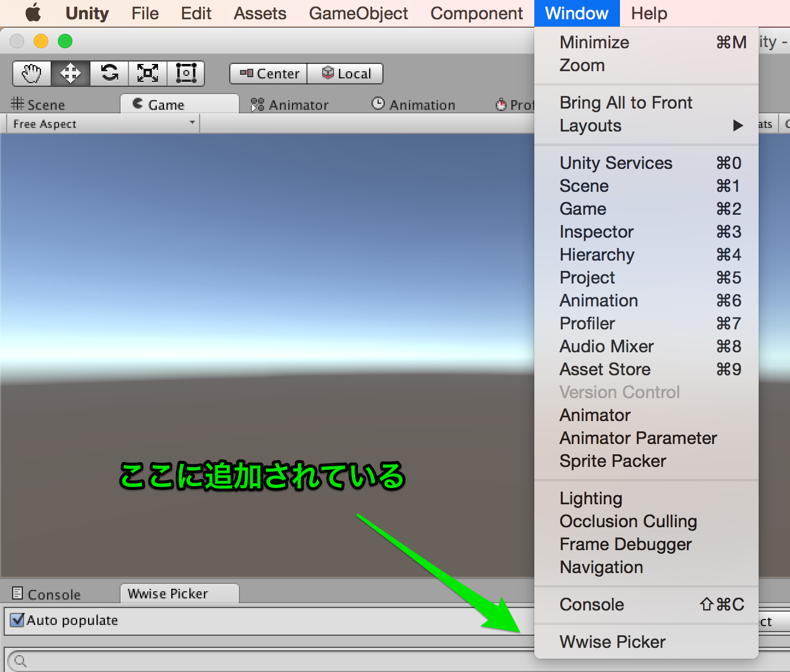Open the Assets menu
The image size is (790, 672).
(x=260, y=13)
